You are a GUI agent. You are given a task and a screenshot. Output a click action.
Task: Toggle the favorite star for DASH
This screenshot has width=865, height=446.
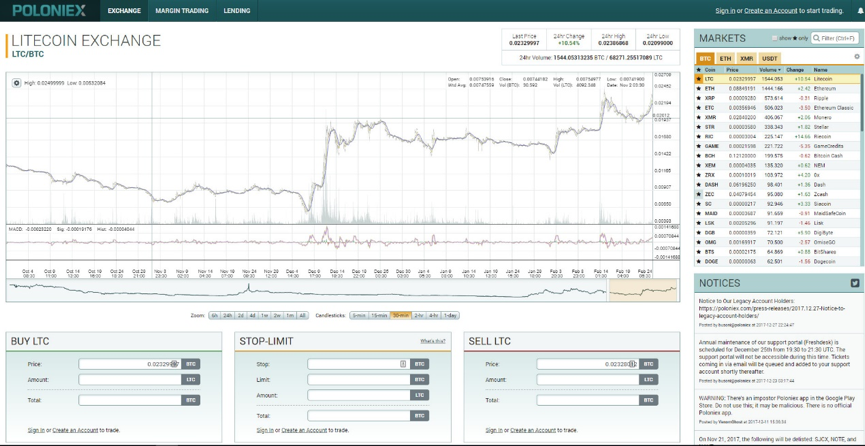(699, 184)
